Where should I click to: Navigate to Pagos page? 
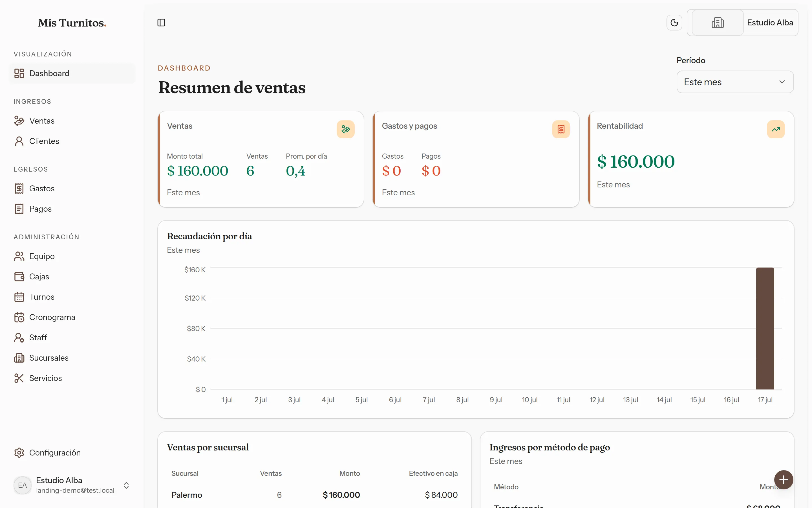tap(72, 209)
